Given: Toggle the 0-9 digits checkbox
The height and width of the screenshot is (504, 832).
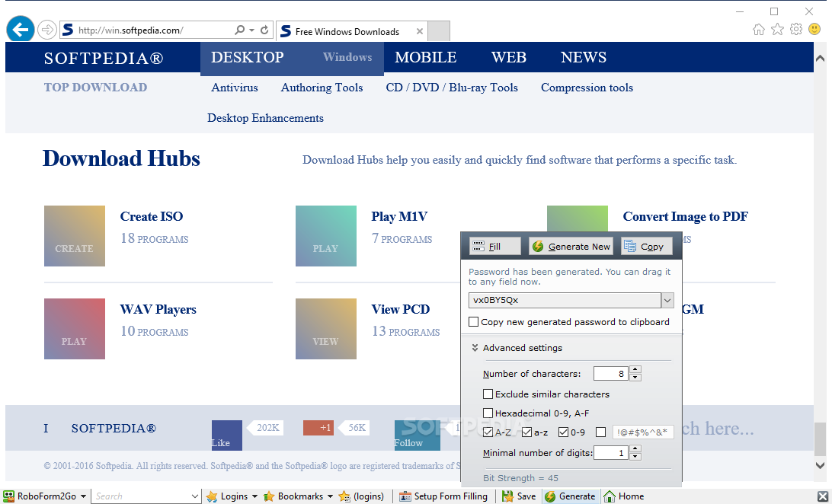Looking at the screenshot, I should pyautogui.click(x=564, y=432).
